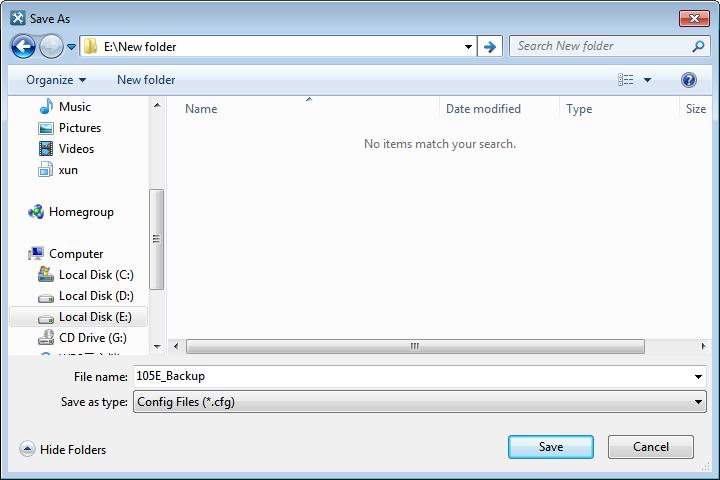Select Computer in the navigation pane
This screenshot has width=720, height=480.
(76, 254)
